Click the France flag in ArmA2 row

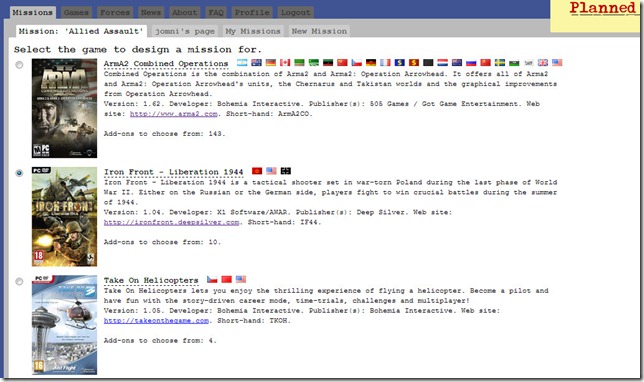pyautogui.click(x=385, y=62)
